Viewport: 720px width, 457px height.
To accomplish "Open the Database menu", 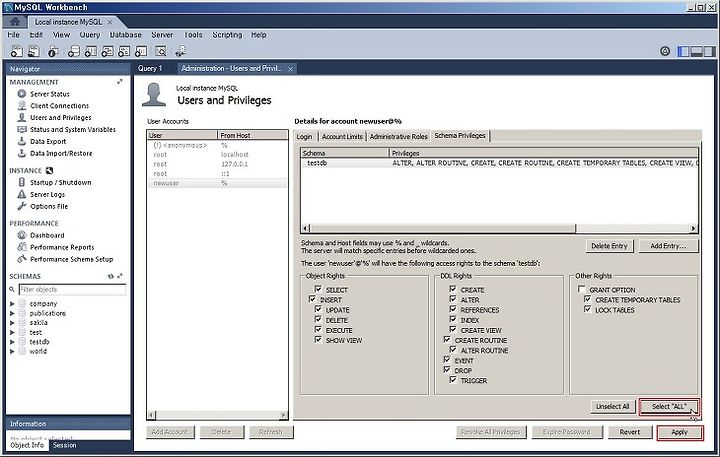I will click(x=125, y=35).
